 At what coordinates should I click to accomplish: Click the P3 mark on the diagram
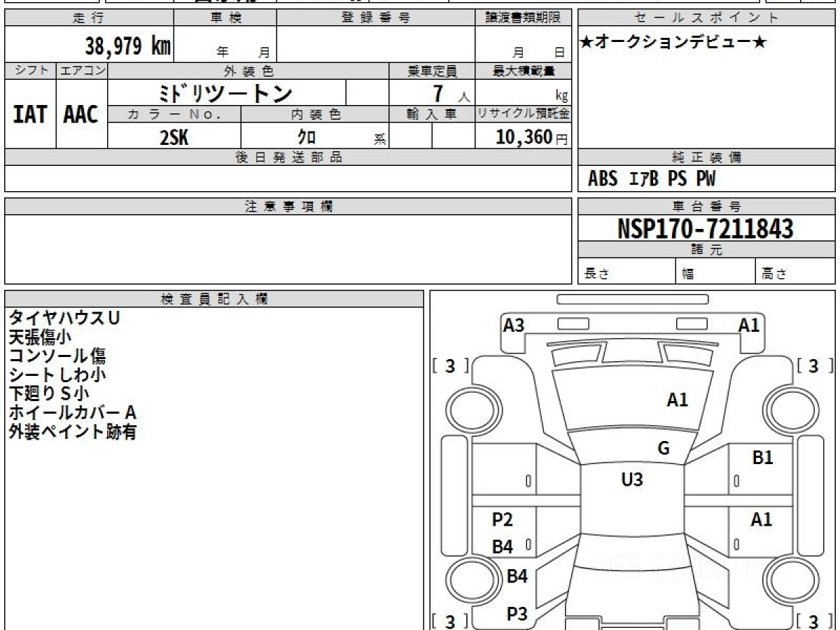(x=517, y=614)
